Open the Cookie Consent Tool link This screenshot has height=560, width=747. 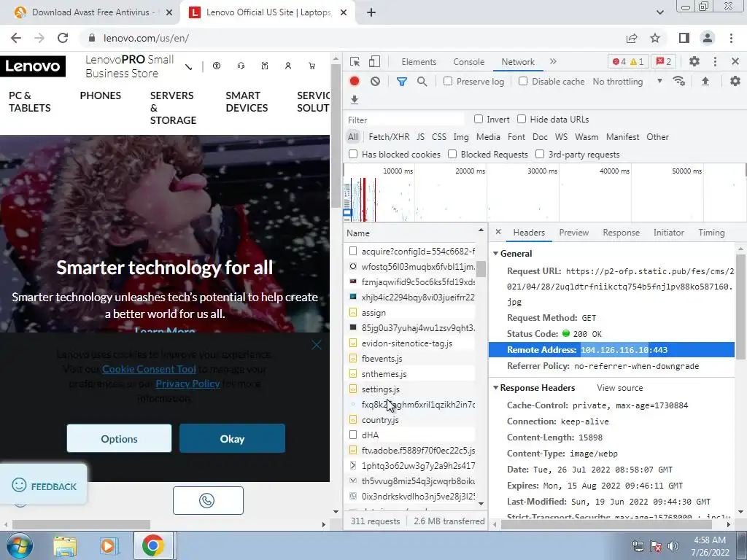(149, 369)
